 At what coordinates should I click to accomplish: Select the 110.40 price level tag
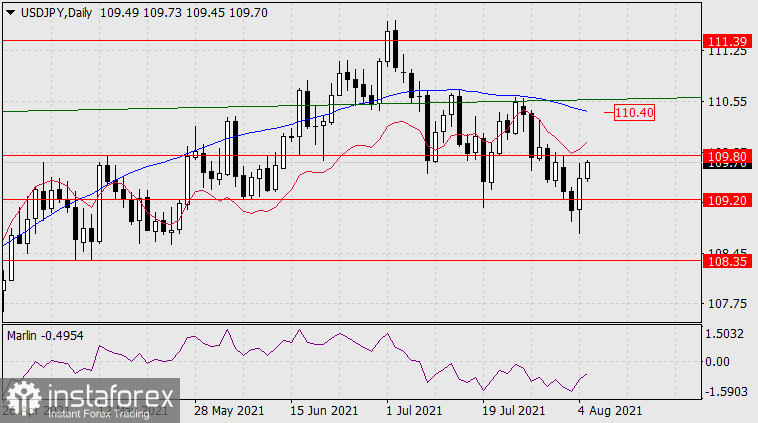point(634,113)
